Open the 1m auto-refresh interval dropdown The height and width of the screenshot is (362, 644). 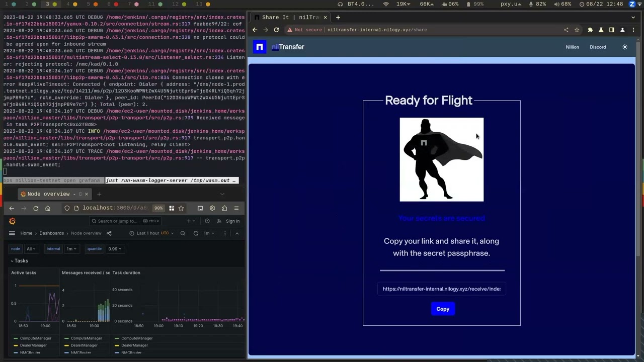tap(209, 233)
